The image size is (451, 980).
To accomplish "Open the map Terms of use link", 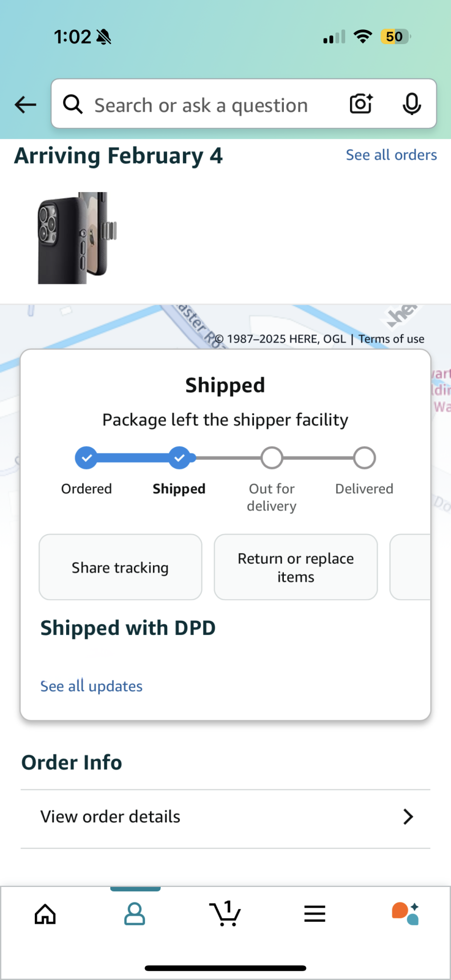I will 391,339.
